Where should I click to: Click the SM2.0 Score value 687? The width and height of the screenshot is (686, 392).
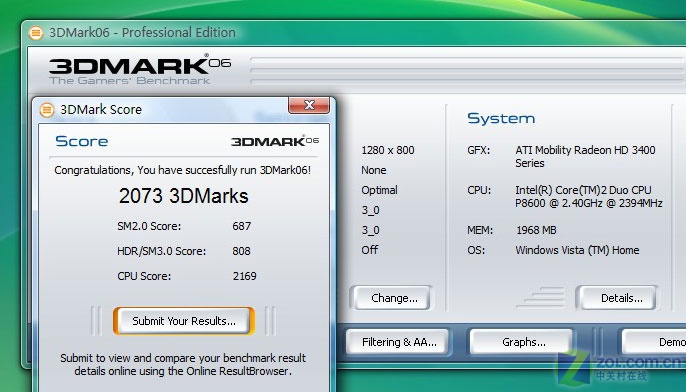[x=242, y=226]
